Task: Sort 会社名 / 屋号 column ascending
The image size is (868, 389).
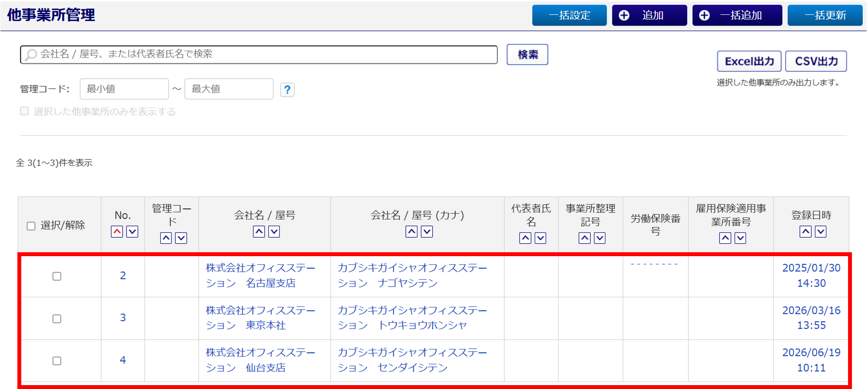Action: [259, 232]
